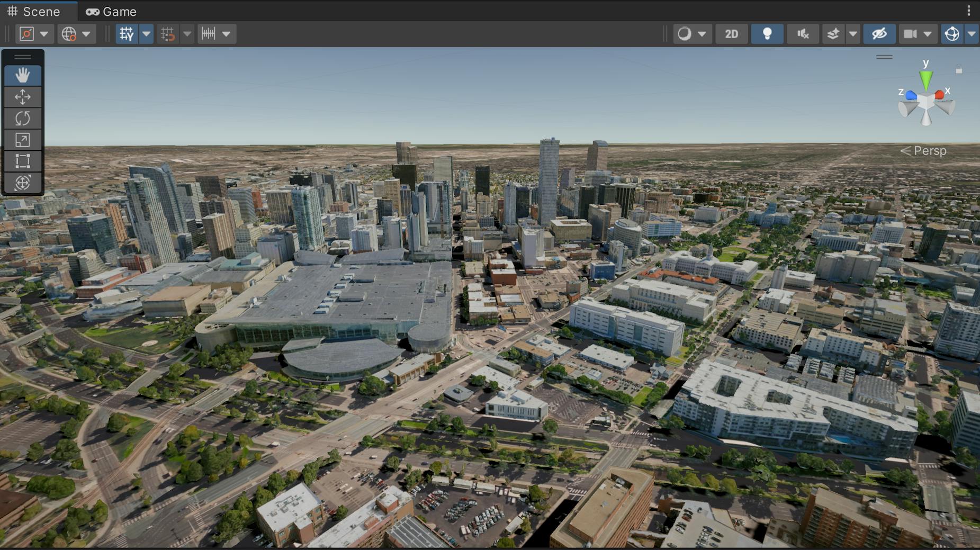The image size is (980, 550).
Task: Select the Transform (combined) tool
Action: coord(22,183)
